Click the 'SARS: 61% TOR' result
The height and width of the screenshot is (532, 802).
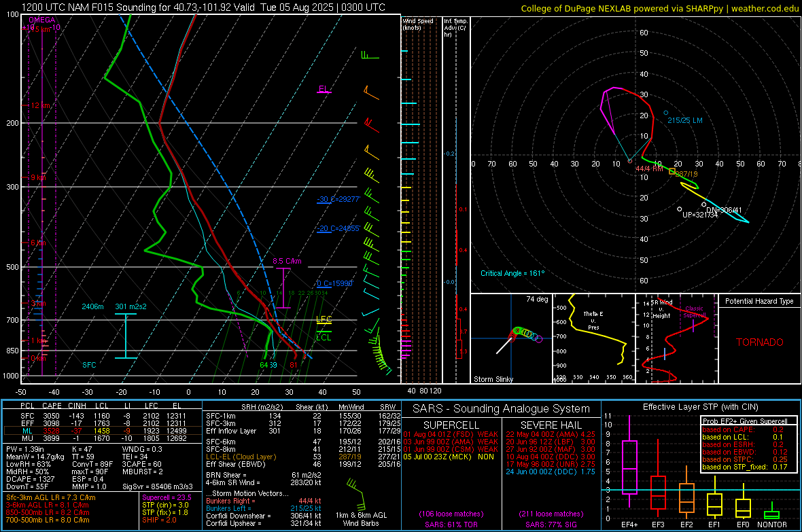(x=451, y=525)
